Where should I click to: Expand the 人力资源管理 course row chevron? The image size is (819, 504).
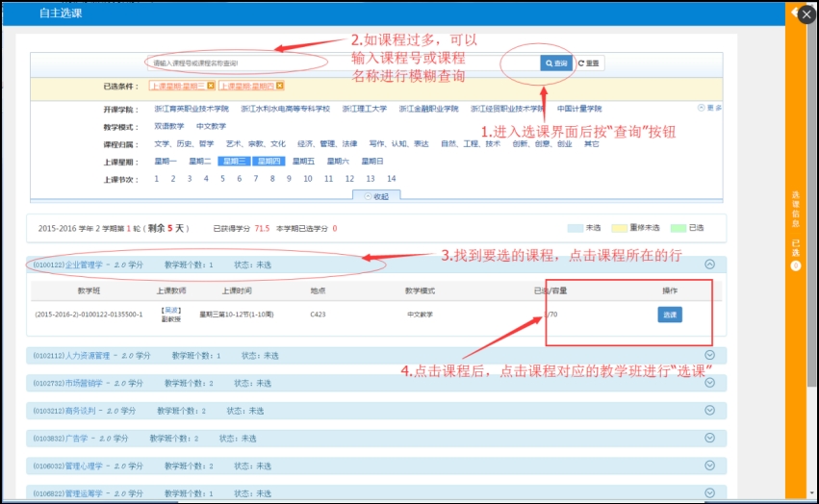(x=710, y=355)
